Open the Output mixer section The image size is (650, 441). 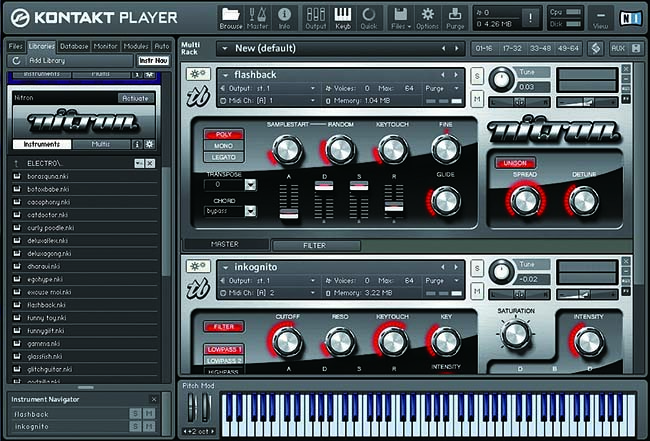pos(315,18)
